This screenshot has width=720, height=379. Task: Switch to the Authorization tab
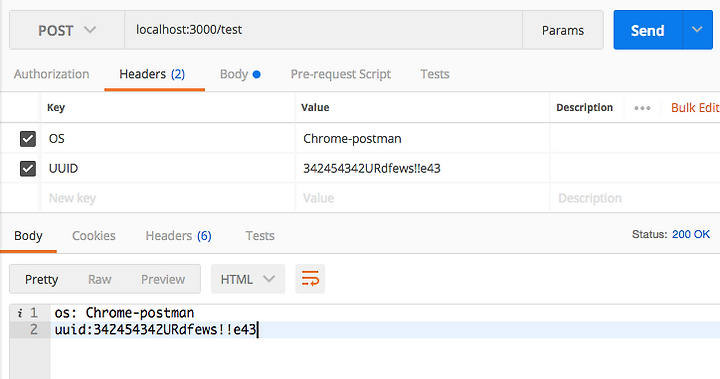click(x=51, y=74)
